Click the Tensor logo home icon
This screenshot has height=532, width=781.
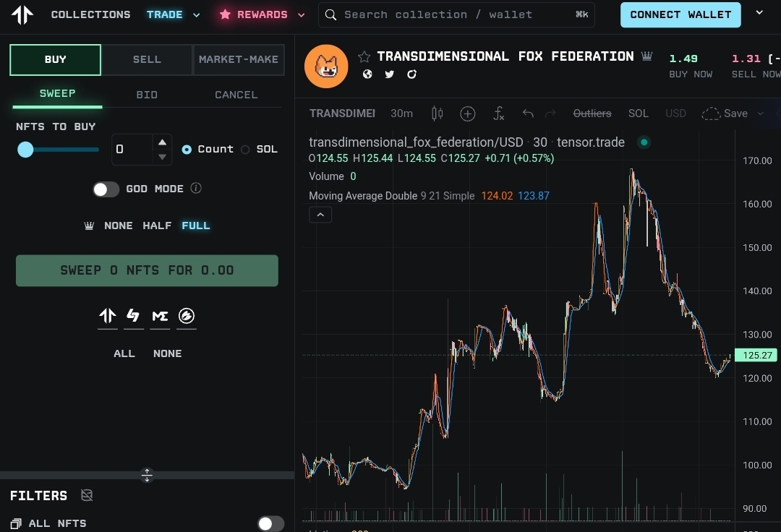click(22, 14)
